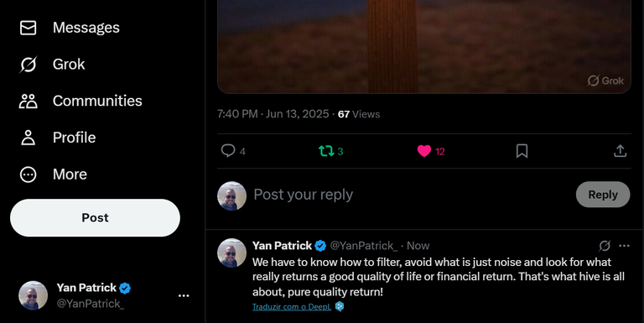
Task: Share post using the upload arrow icon
Action: (x=620, y=151)
